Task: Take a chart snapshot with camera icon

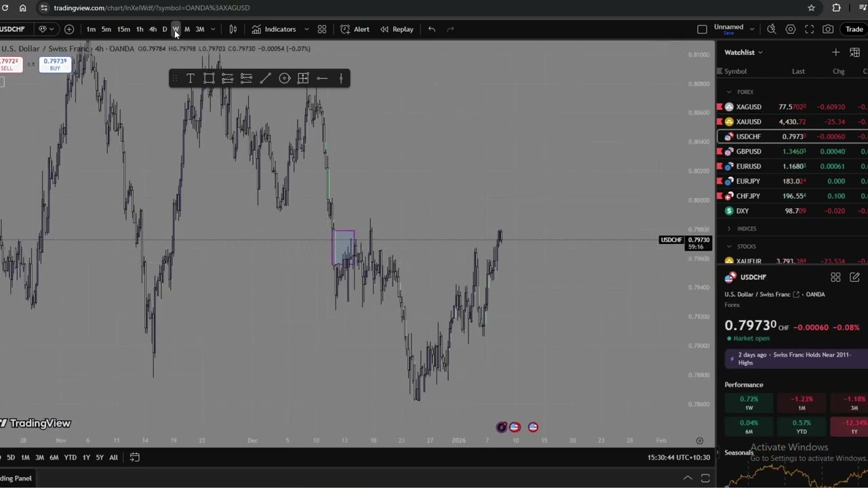Action: (x=828, y=29)
